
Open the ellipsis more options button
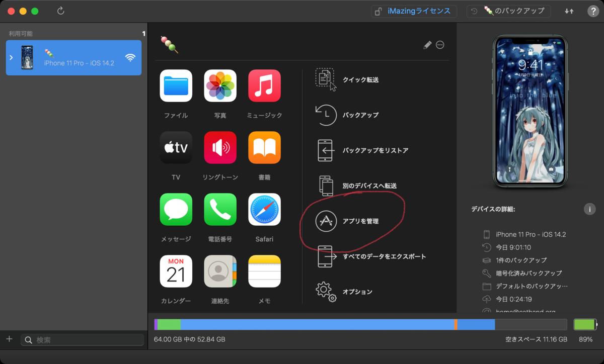point(440,45)
